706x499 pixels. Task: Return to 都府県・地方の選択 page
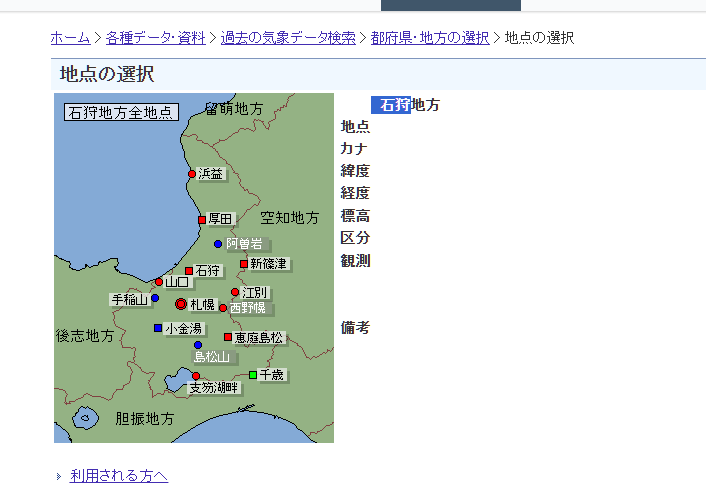tap(430, 38)
